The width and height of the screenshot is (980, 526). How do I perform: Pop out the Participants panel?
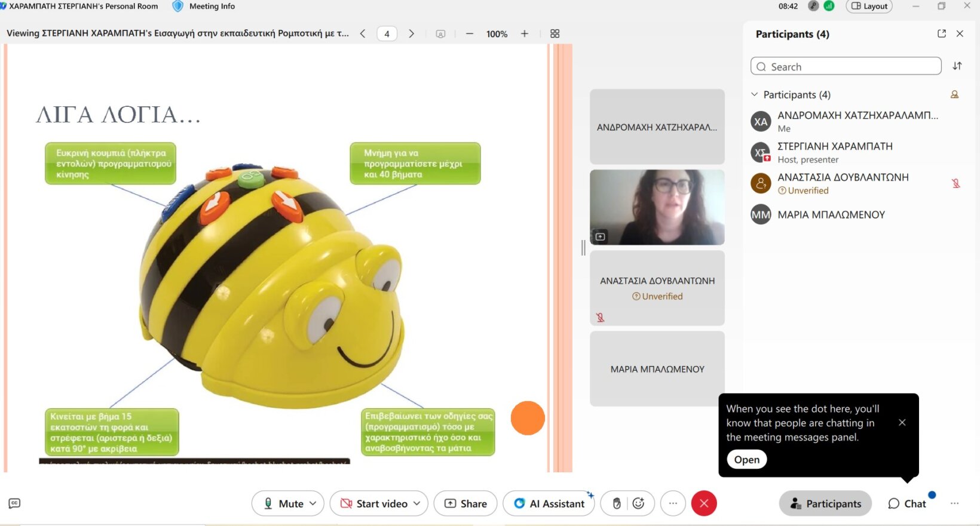pyautogui.click(x=942, y=34)
